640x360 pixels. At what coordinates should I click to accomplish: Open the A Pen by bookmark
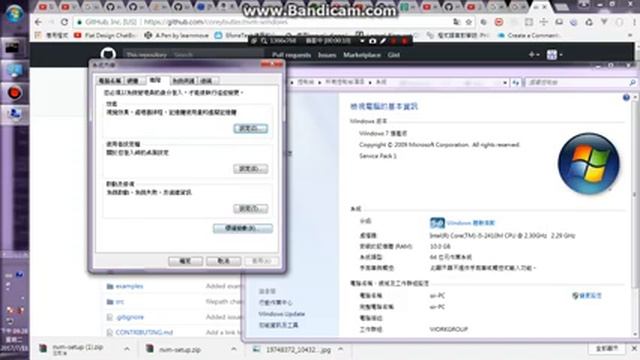[176, 36]
